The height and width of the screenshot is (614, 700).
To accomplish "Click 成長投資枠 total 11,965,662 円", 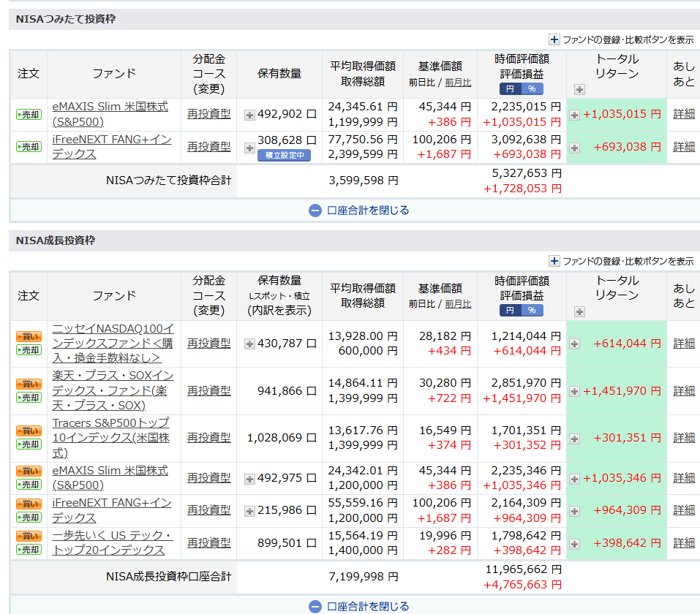I will [523, 569].
